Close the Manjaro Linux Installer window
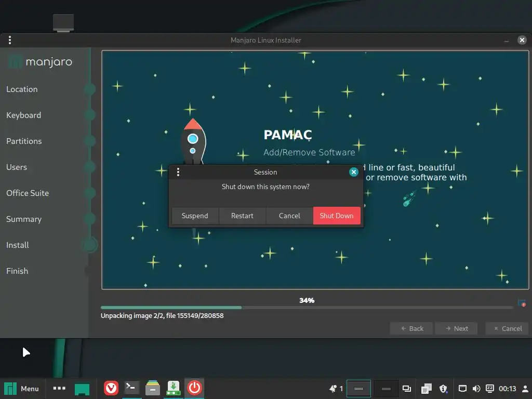 [x=522, y=40]
